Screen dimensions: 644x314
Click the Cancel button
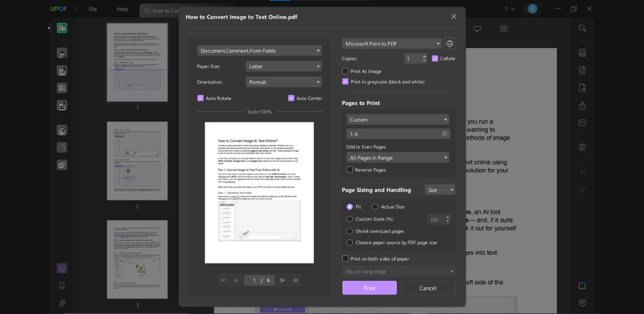pyautogui.click(x=428, y=288)
